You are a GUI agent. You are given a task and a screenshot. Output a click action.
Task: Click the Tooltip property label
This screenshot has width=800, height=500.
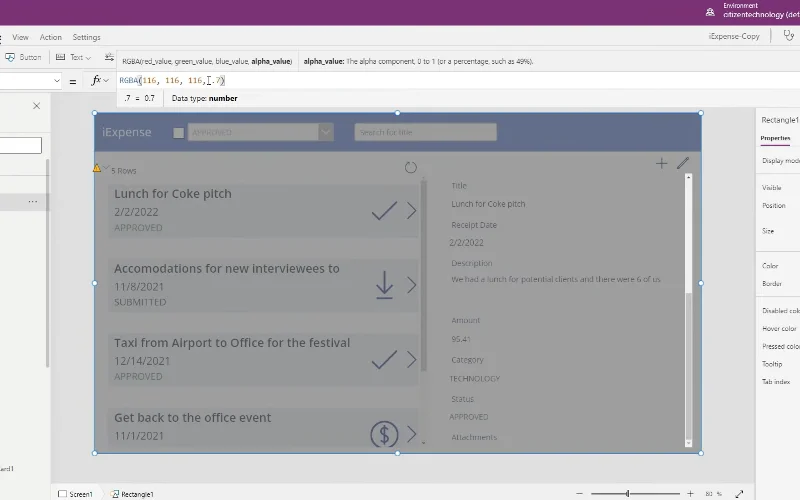coord(772,364)
